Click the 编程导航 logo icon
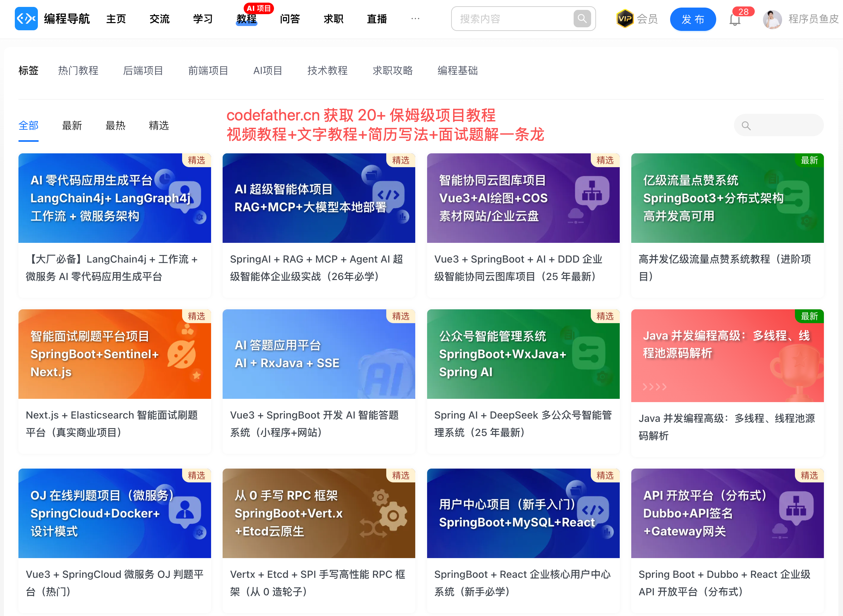 [x=26, y=18]
